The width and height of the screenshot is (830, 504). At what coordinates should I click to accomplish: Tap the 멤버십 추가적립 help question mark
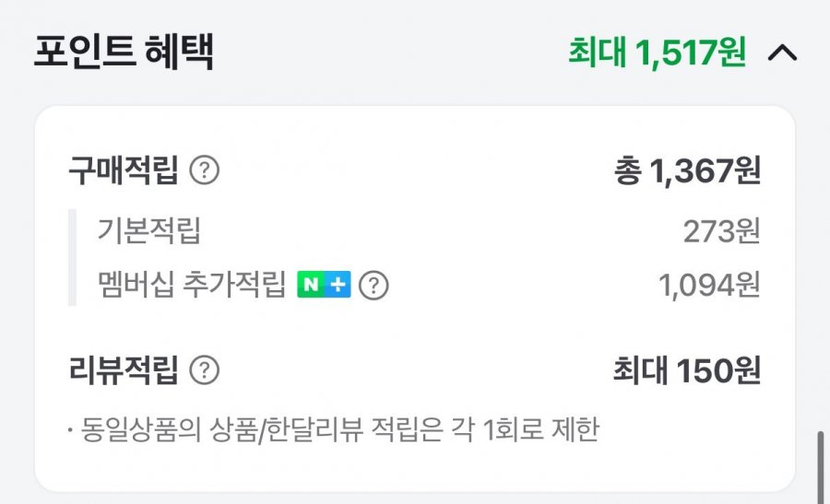point(373,286)
